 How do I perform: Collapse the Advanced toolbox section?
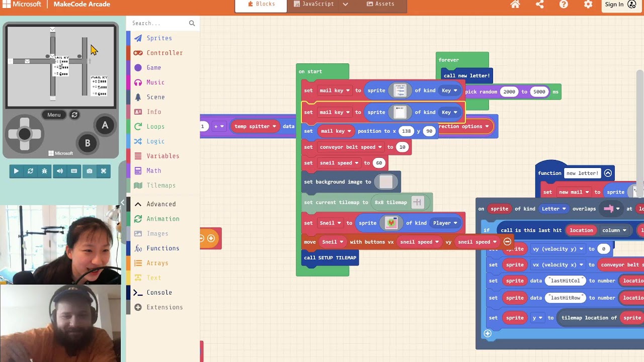tap(163, 204)
